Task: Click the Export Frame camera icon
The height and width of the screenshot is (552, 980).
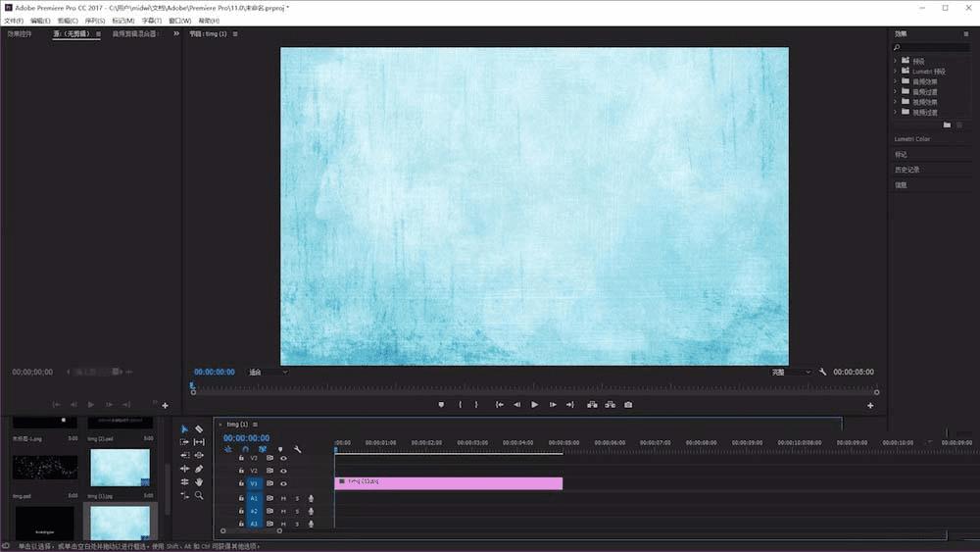Action: point(628,404)
